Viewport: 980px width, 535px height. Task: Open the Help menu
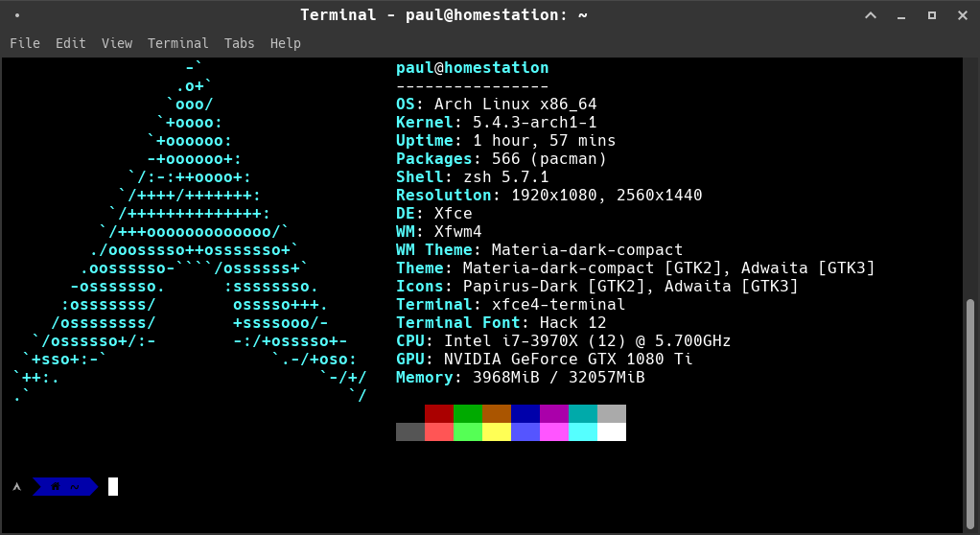click(286, 43)
